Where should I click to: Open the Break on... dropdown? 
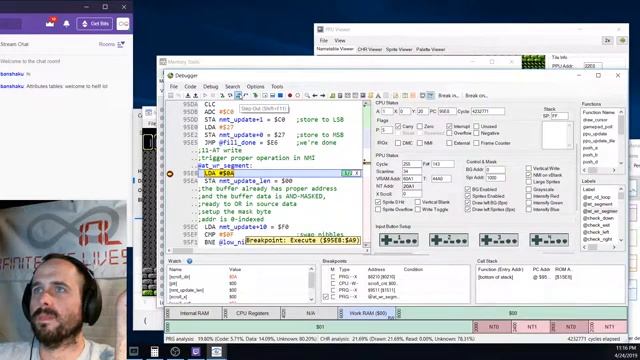476,96
